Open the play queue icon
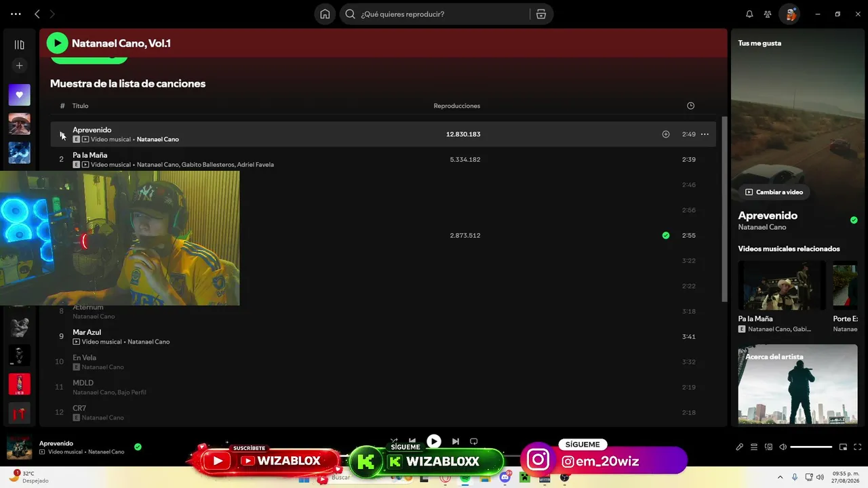Image resolution: width=868 pixels, height=488 pixels. coord(754,447)
